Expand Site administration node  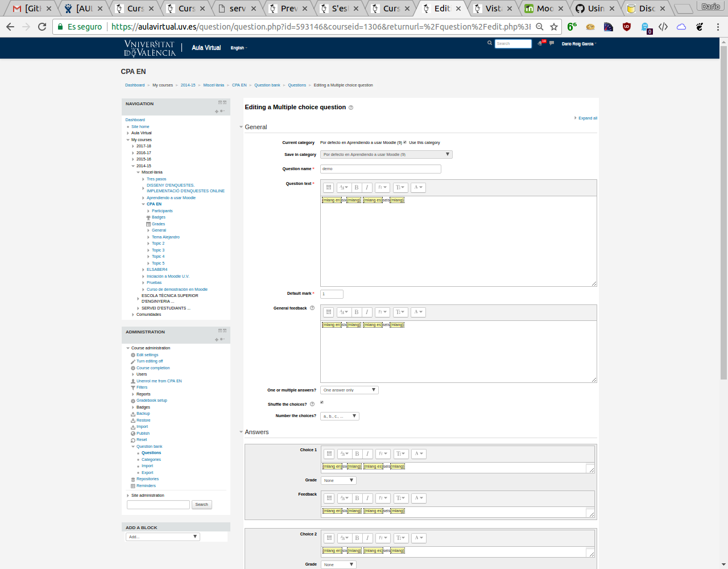(128, 496)
